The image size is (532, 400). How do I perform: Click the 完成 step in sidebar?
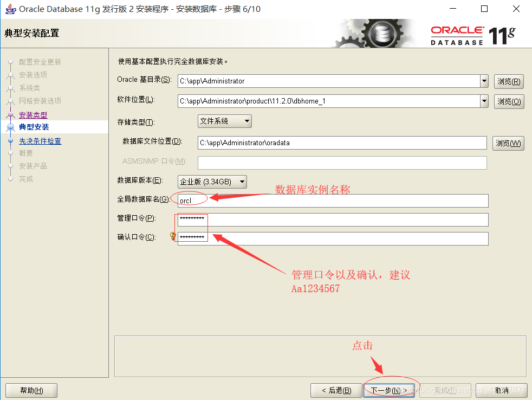click(x=26, y=179)
